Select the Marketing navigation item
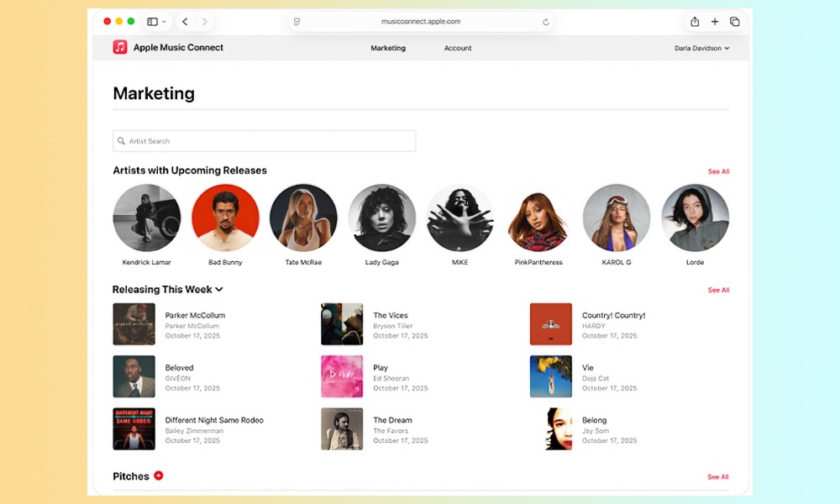The width and height of the screenshot is (840, 504). 388,48
